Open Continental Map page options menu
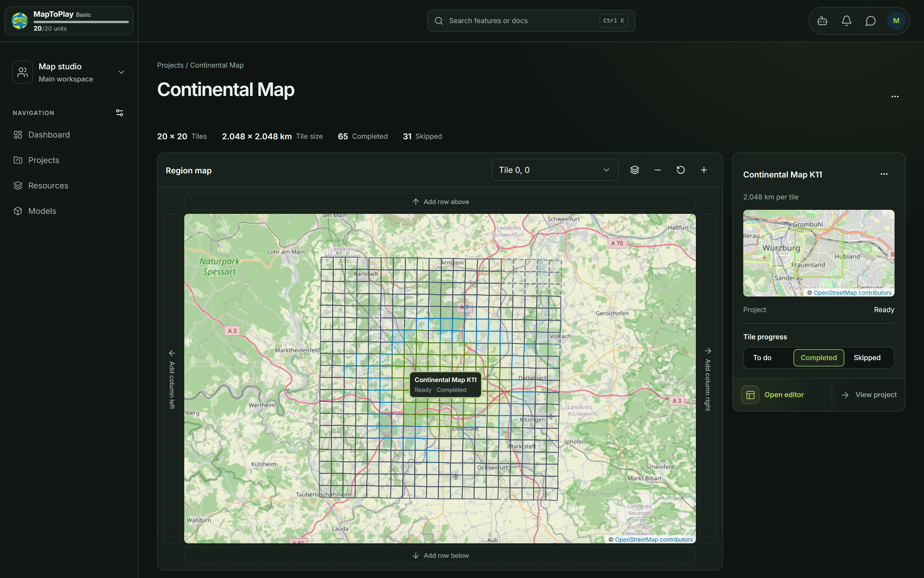 (x=895, y=97)
